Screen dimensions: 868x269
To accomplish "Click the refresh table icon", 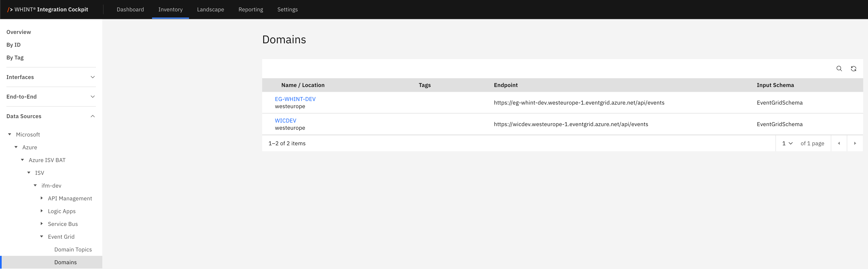I will 853,69.
